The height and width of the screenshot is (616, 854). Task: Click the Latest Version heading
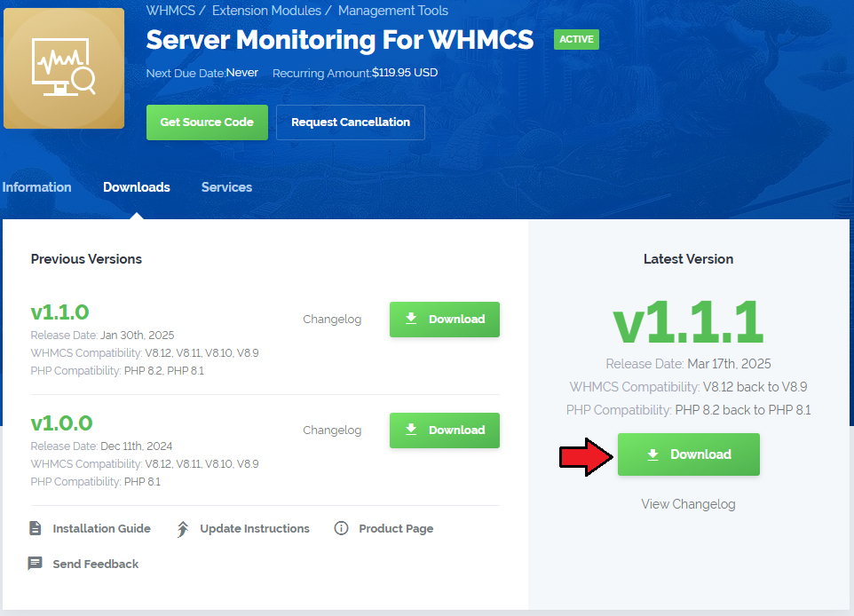[688, 258]
